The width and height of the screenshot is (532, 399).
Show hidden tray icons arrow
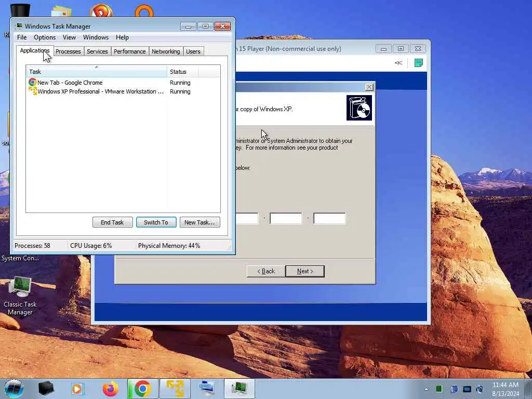point(426,389)
